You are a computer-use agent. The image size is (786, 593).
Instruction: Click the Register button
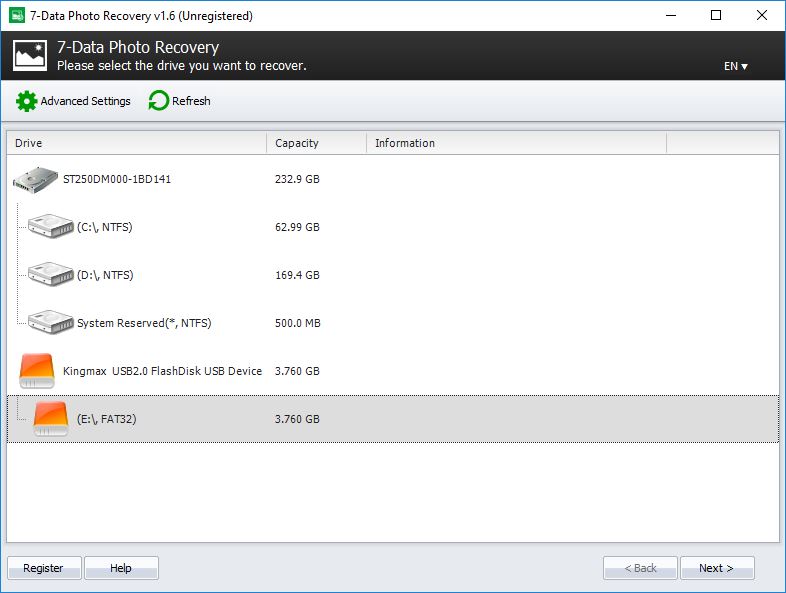[44, 568]
